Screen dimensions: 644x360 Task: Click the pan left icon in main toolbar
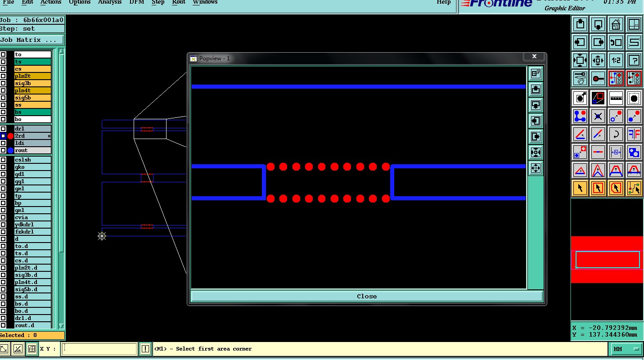click(x=580, y=42)
